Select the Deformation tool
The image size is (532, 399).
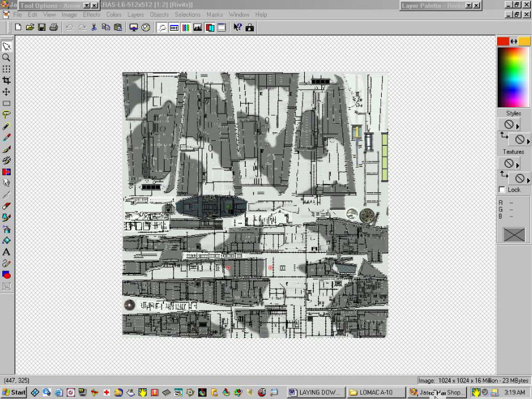(x=7, y=69)
